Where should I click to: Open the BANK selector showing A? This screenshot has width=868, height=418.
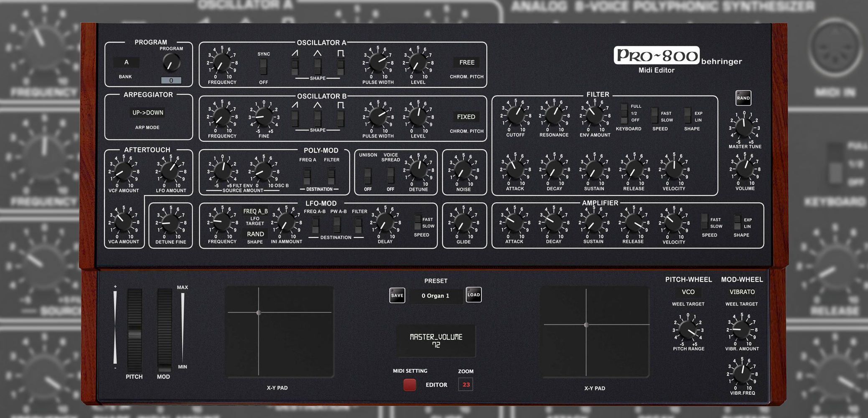(126, 62)
